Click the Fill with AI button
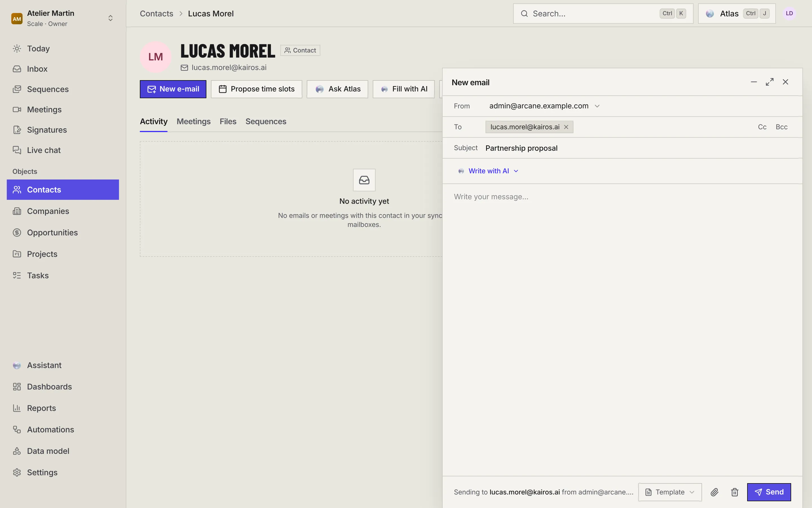The image size is (812, 508). click(404, 89)
